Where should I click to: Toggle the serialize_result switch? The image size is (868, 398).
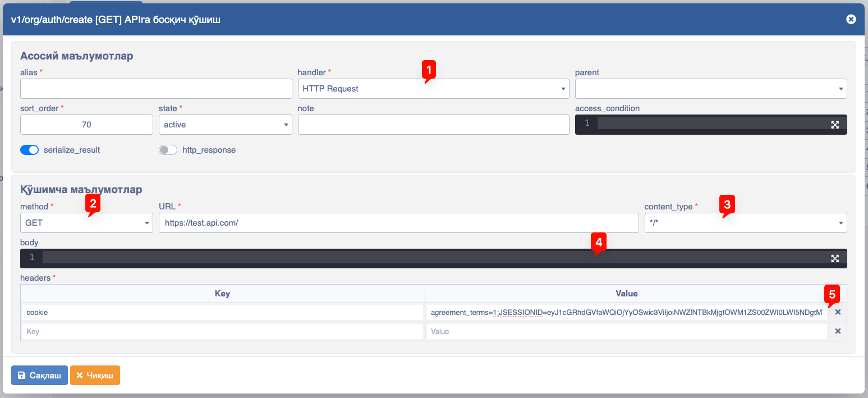pyautogui.click(x=29, y=150)
